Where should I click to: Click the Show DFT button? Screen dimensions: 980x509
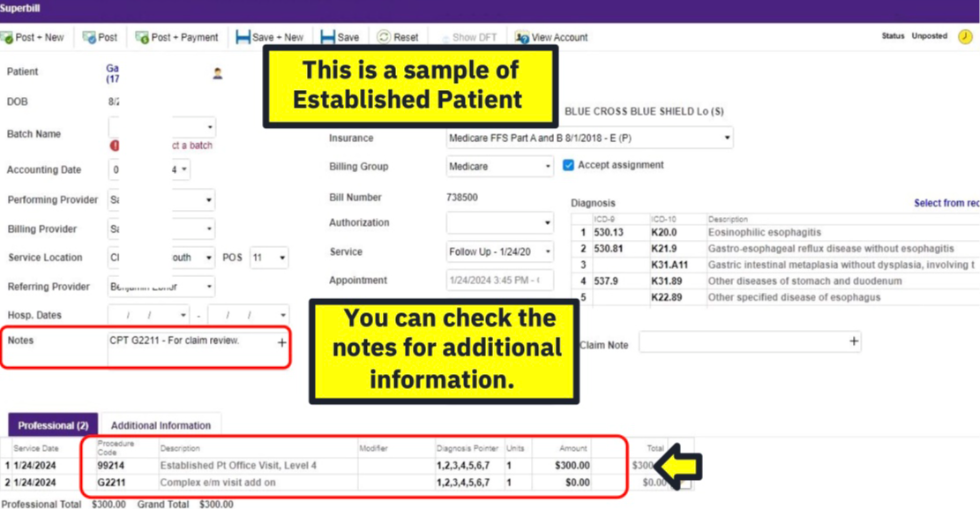(x=468, y=38)
